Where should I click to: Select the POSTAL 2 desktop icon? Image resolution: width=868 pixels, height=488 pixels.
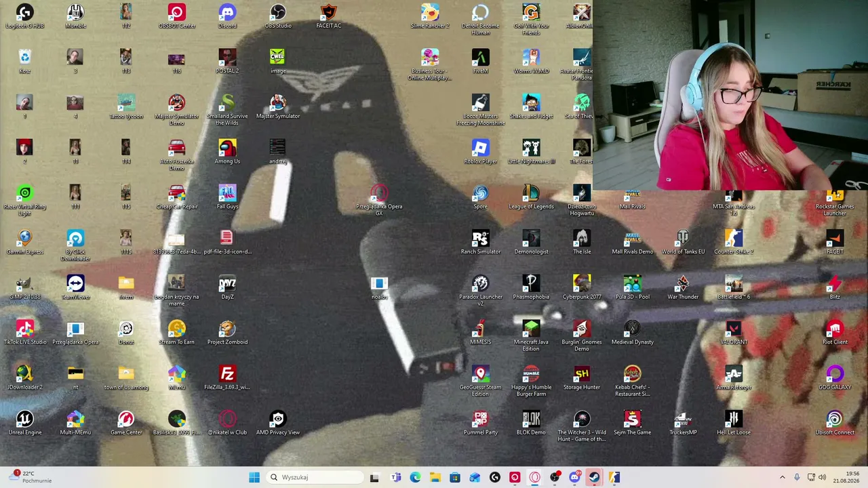click(227, 62)
